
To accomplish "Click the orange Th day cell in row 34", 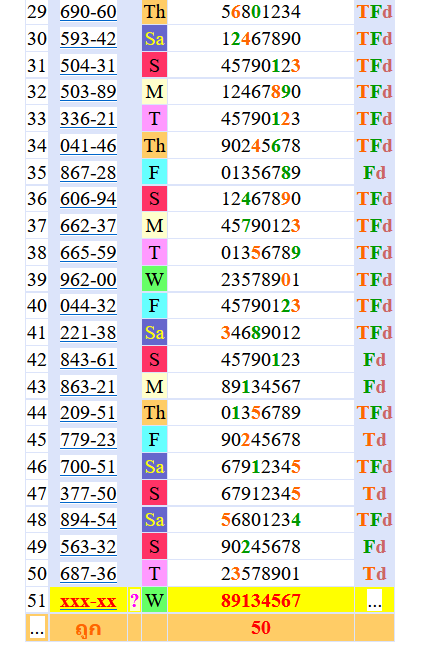I will pyautogui.click(x=154, y=146).
